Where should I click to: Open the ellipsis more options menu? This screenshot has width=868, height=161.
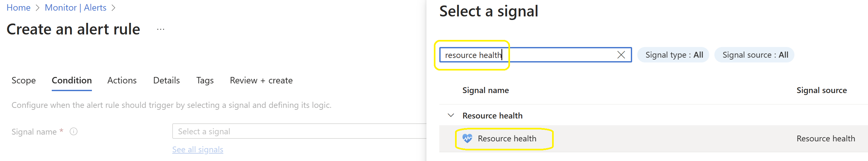tap(161, 29)
